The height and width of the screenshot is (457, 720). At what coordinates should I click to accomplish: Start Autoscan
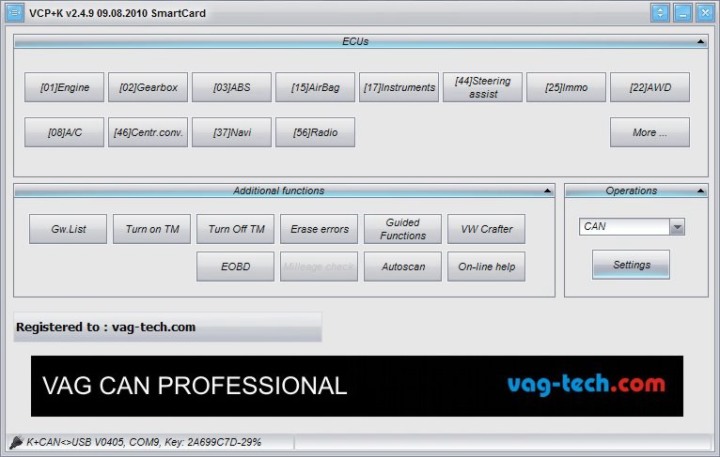403,266
